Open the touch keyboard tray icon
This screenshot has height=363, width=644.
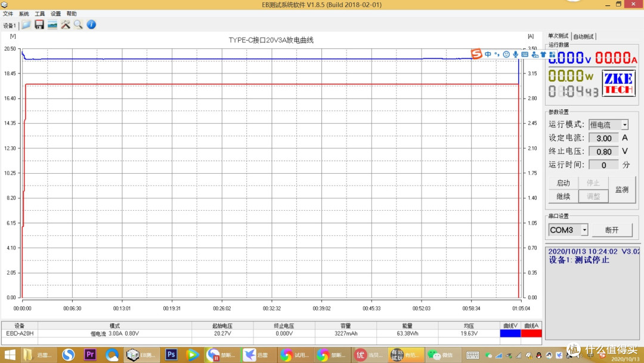tap(473, 355)
